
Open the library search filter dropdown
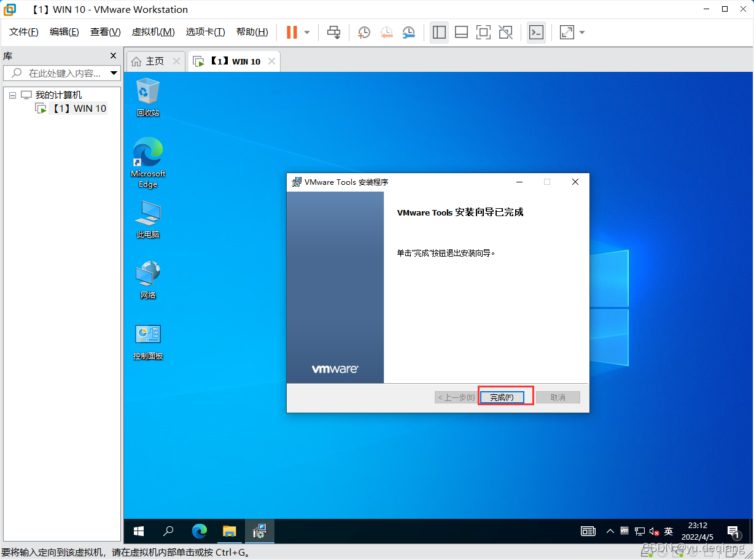point(114,73)
